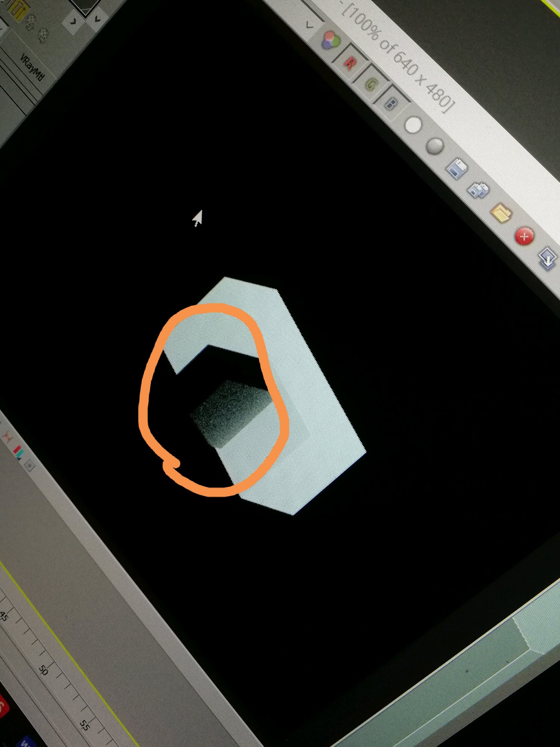Switch to alpha channel white circle
The image size is (560, 747).
tap(413, 125)
